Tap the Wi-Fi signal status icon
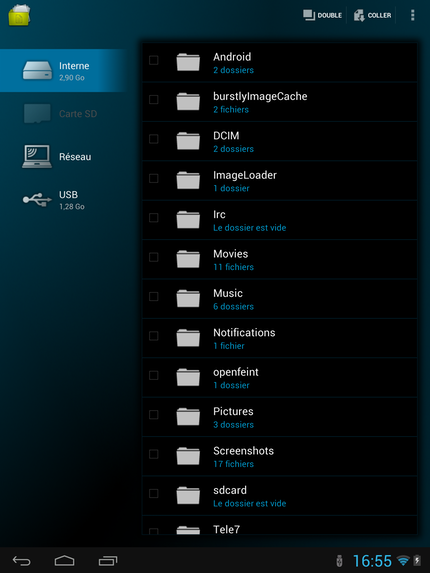The width and height of the screenshot is (430, 573). pyautogui.click(x=403, y=560)
